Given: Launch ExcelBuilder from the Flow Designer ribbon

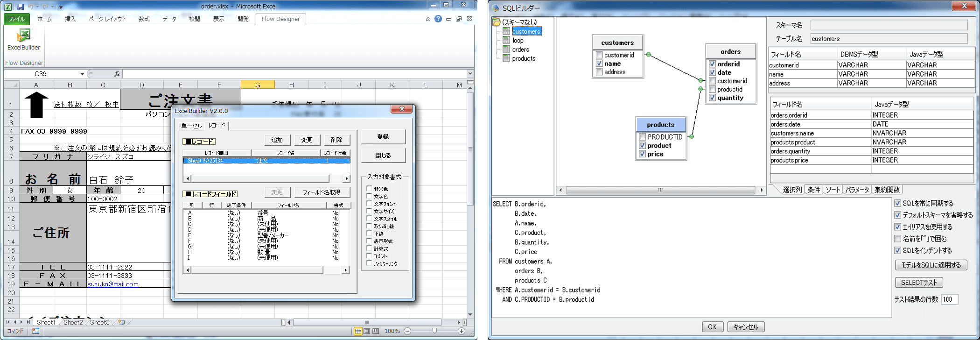Looking at the screenshot, I should click(x=24, y=39).
